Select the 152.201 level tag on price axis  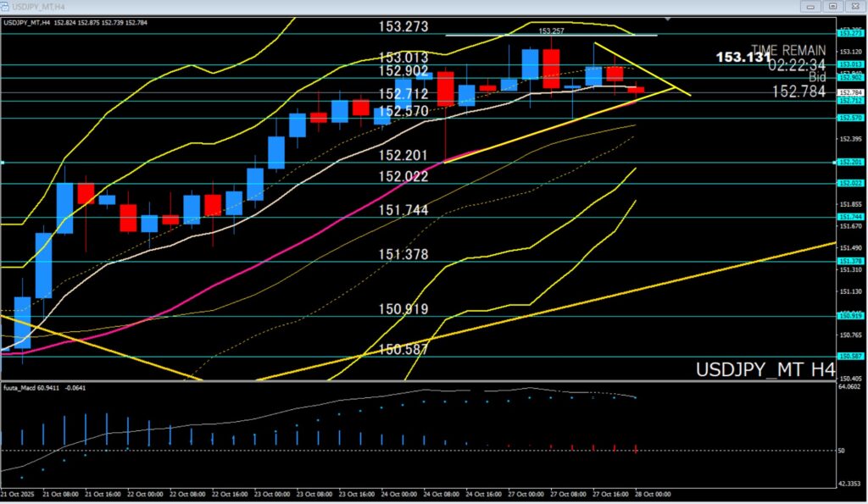[849, 162]
